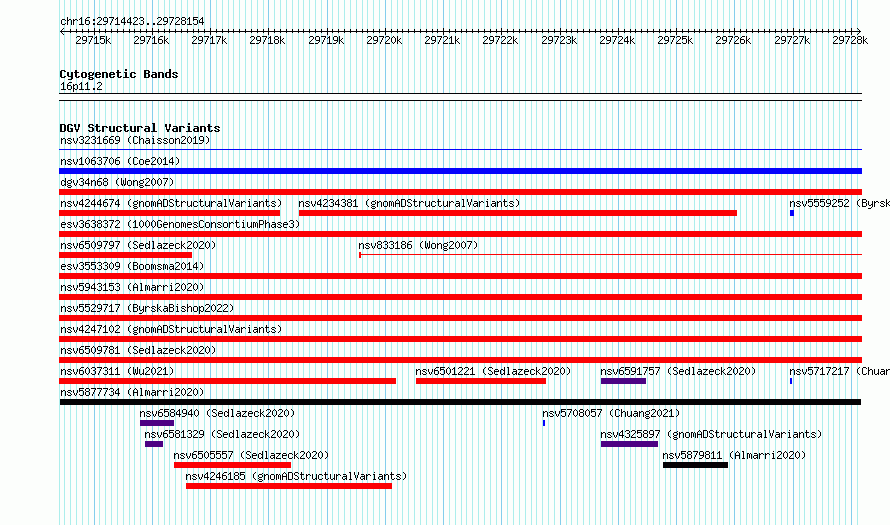Viewport: 890px width, 525px height.
Task: Click nsv6037311 (Wu2021) label
Action: 117,371
